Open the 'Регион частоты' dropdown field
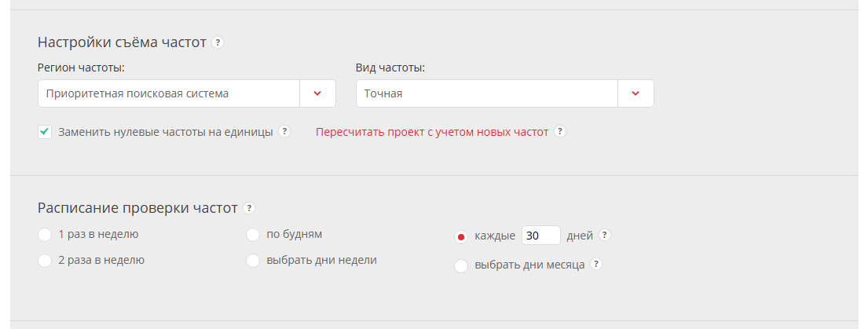 (x=169, y=93)
